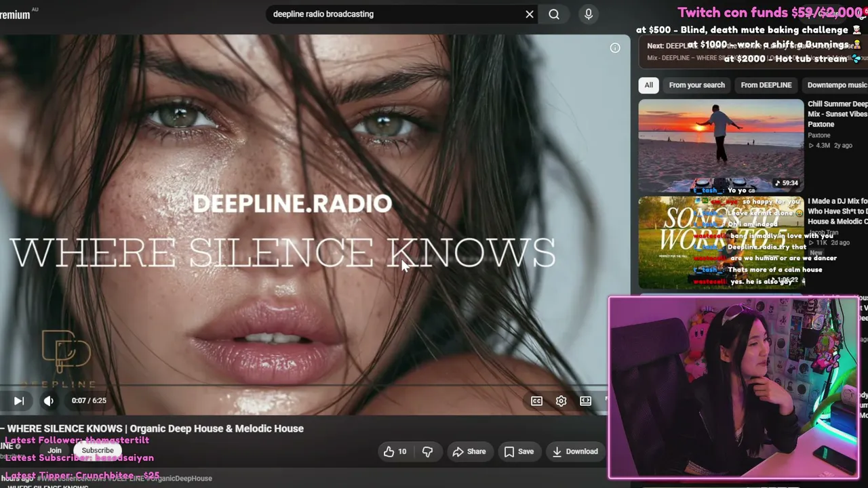This screenshot has width=868, height=488.
Task: Share the Where Silence Knows video
Action: coord(469,451)
